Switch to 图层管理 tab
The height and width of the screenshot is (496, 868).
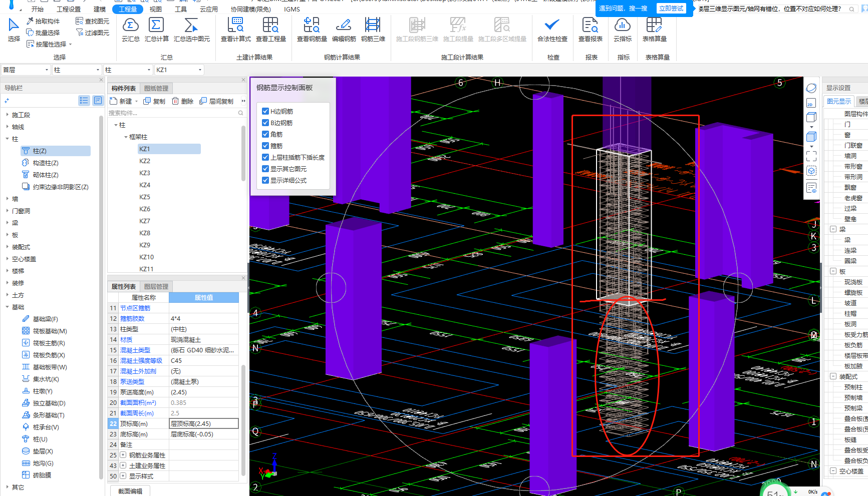pos(156,286)
